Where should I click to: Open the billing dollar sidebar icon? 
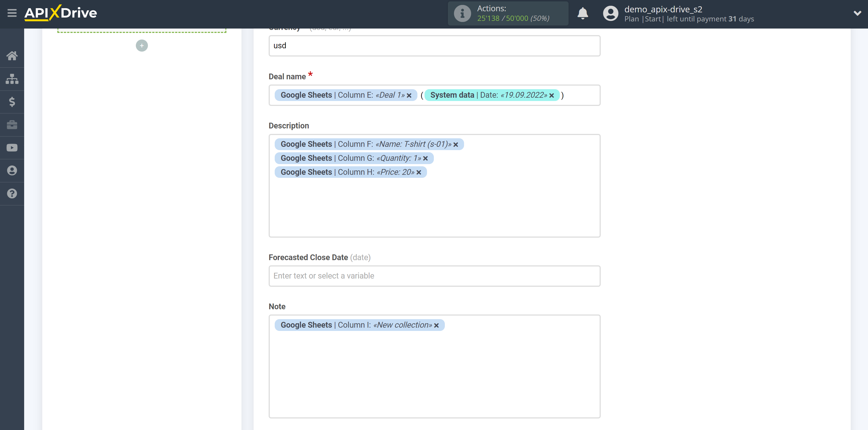tap(12, 102)
